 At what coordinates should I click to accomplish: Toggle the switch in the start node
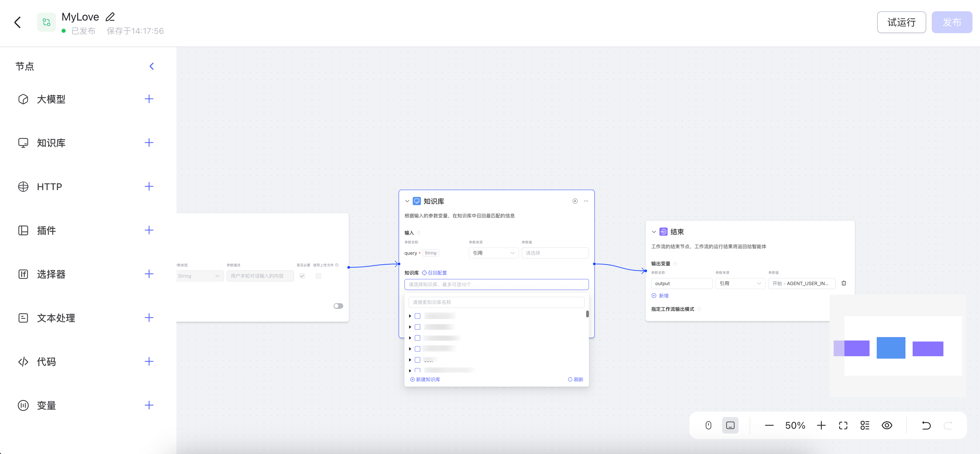(338, 306)
